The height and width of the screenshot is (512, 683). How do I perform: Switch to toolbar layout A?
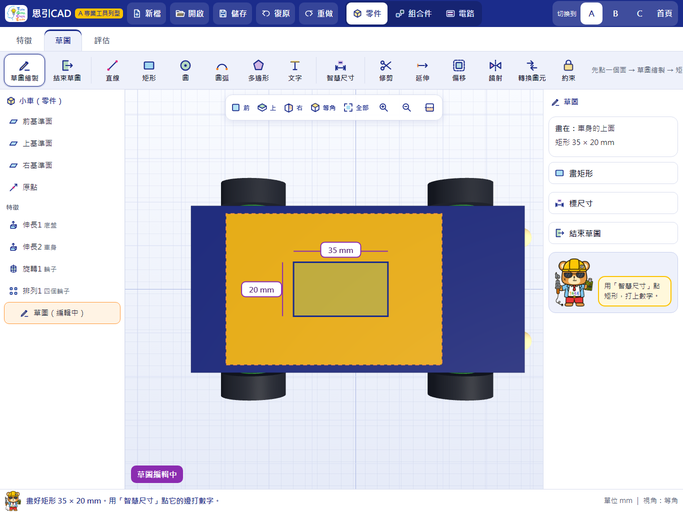click(592, 14)
